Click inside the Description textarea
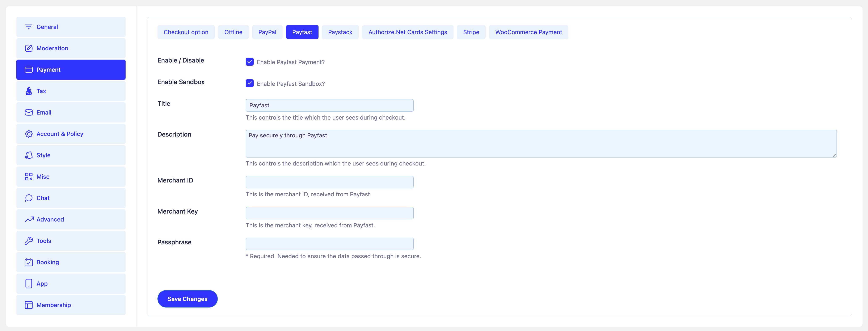 pyautogui.click(x=541, y=143)
